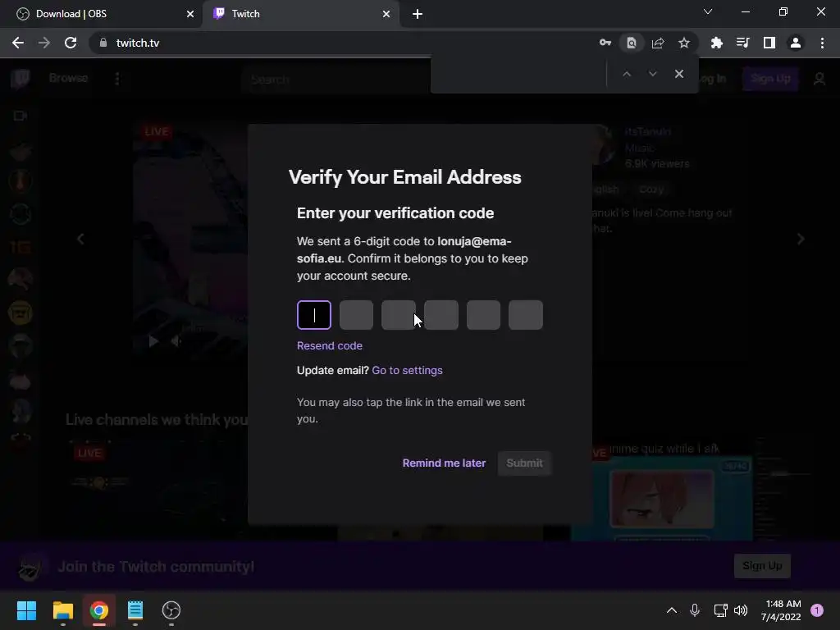Click the second verification digit box
The image size is (840, 630).
pos(356,315)
